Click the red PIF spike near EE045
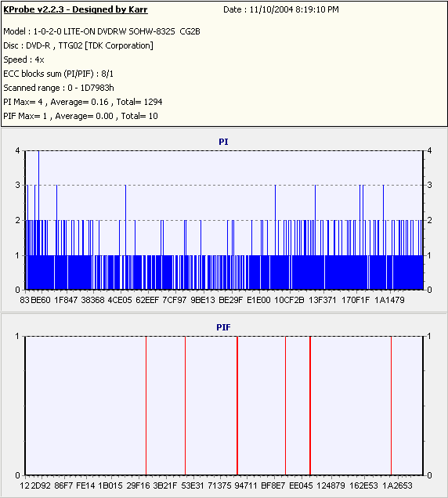The image size is (448, 498). (310, 406)
